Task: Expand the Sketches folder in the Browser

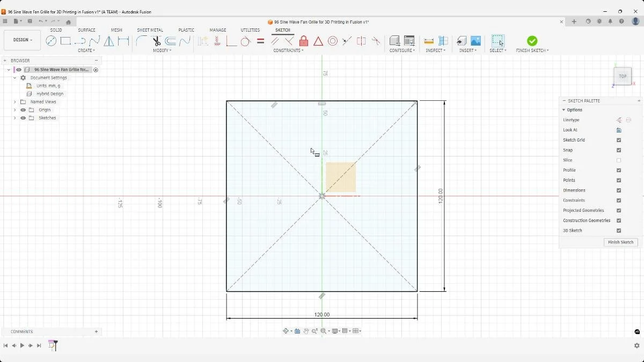Action: (x=14, y=118)
